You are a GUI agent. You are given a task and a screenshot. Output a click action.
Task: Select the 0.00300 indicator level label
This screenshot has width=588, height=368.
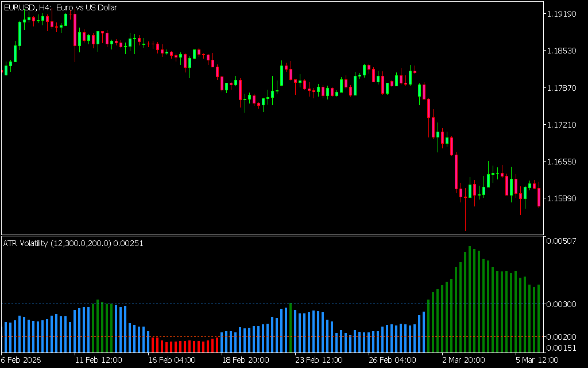pos(563,304)
